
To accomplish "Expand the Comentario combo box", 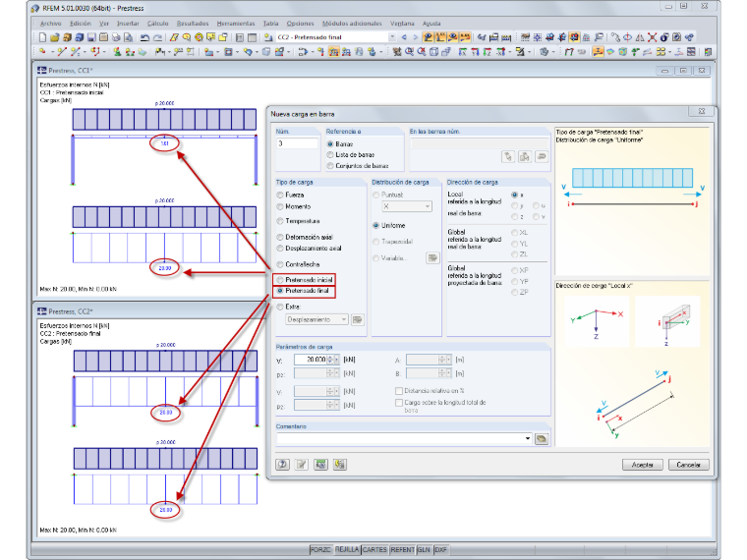I will click(528, 438).
